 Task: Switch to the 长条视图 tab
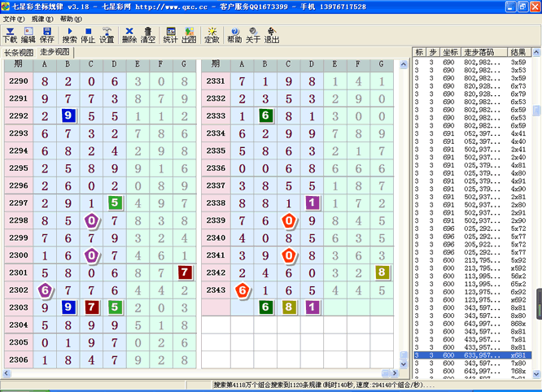19,53
